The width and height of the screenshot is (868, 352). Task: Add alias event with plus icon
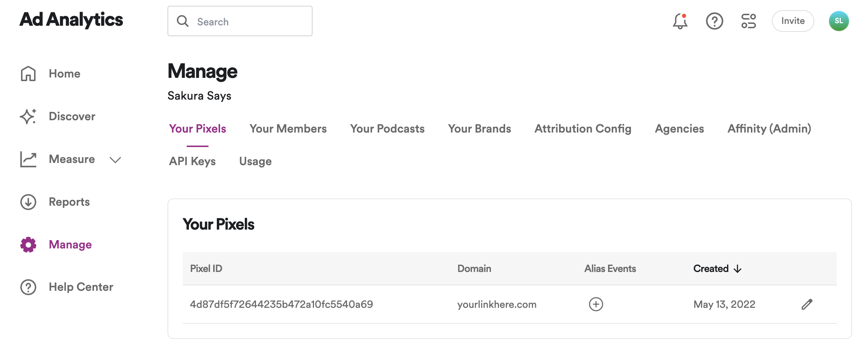point(596,304)
